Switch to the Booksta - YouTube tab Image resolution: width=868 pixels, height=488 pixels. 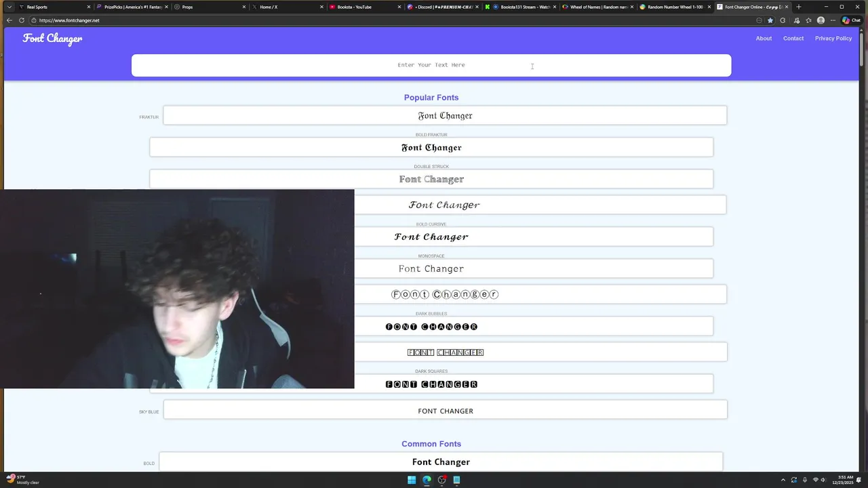click(365, 7)
